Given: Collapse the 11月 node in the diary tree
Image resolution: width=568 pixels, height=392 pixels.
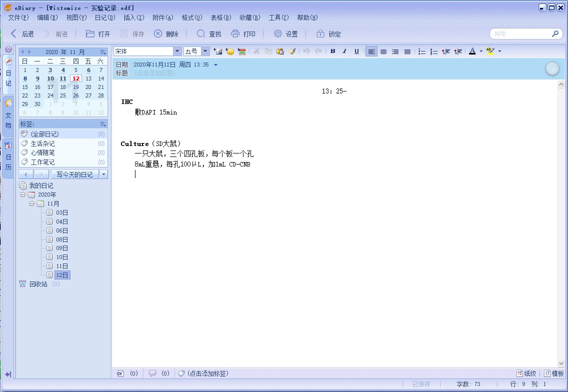Looking at the screenshot, I should coord(31,203).
